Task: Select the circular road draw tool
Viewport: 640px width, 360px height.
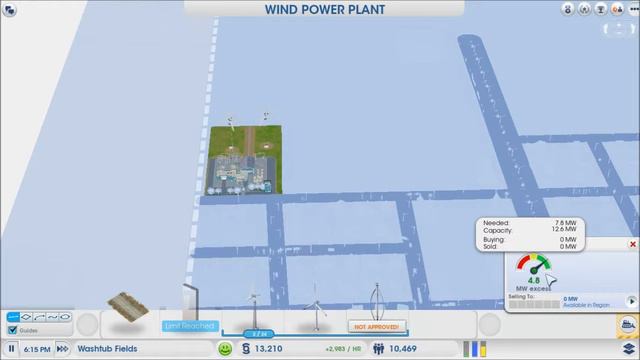Action: point(65,317)
